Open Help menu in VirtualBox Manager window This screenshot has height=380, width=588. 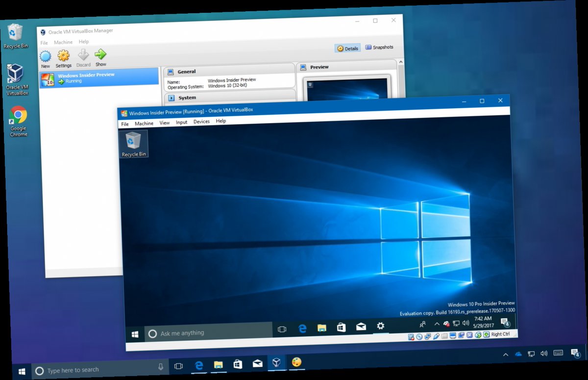84,42
